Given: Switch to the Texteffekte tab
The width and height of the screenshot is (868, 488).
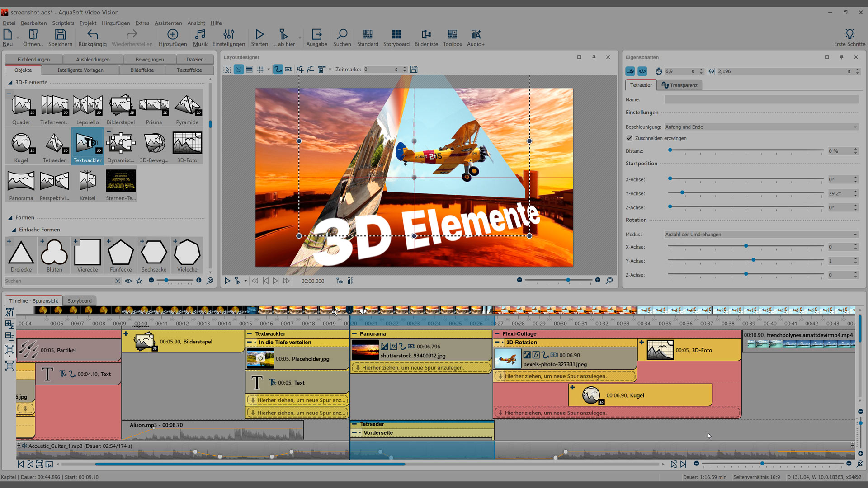Looking at the screenshot, I should coord(189,70).
